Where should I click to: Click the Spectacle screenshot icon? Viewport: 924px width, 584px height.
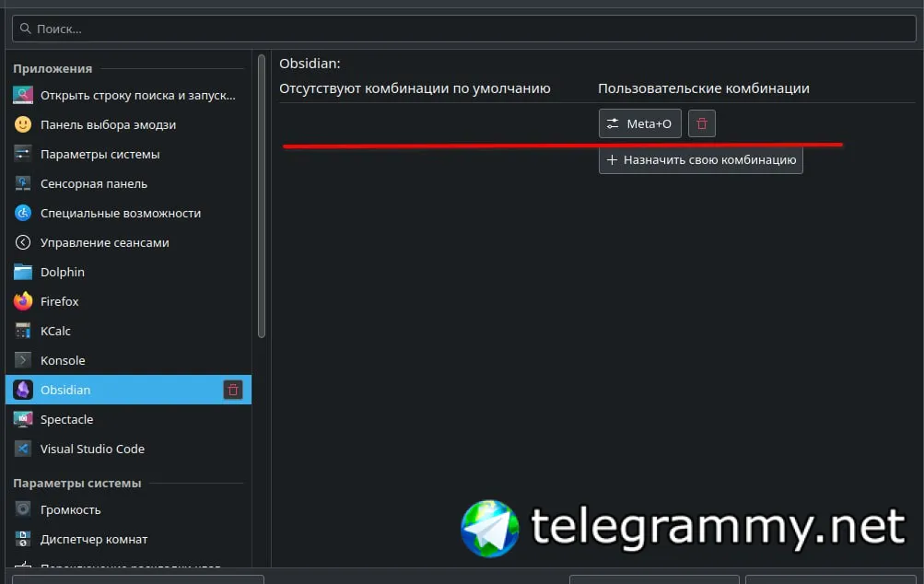coord(23,419)
